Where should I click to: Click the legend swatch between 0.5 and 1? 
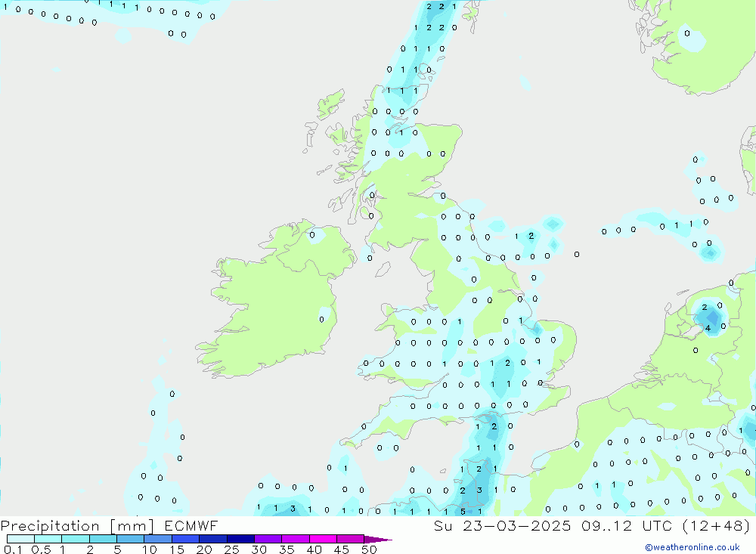point(48,539)
